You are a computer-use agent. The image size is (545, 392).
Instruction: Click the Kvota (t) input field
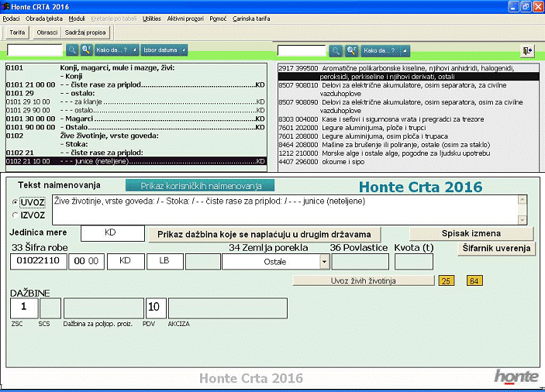point(414,261)
